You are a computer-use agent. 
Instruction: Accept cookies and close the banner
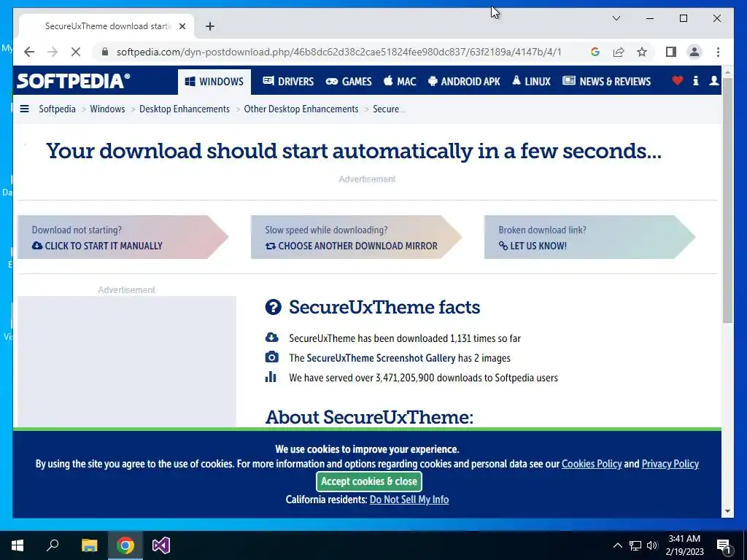[369, 481]
